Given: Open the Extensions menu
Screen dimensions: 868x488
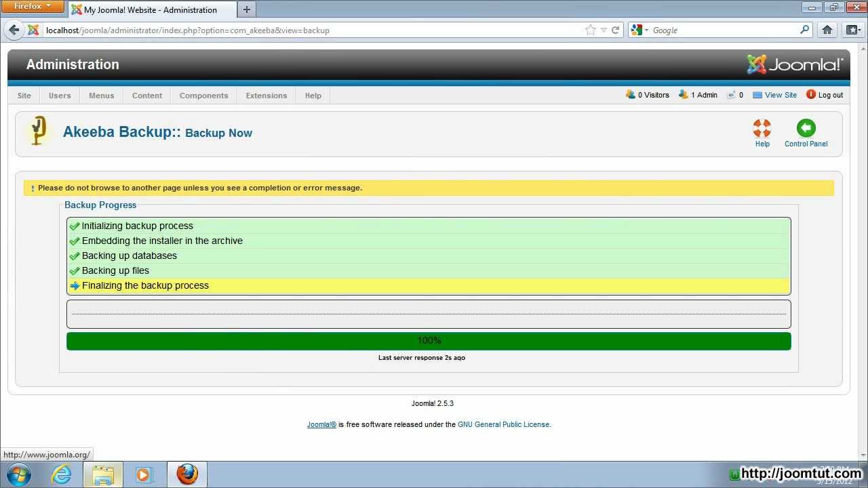Looking at the screenshot, I should click(267, 96).
